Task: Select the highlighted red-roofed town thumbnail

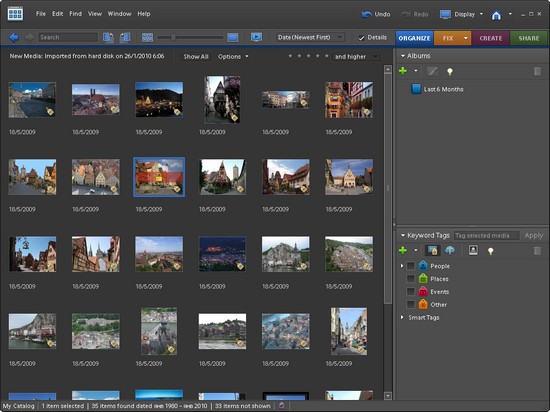Action: 159,177
